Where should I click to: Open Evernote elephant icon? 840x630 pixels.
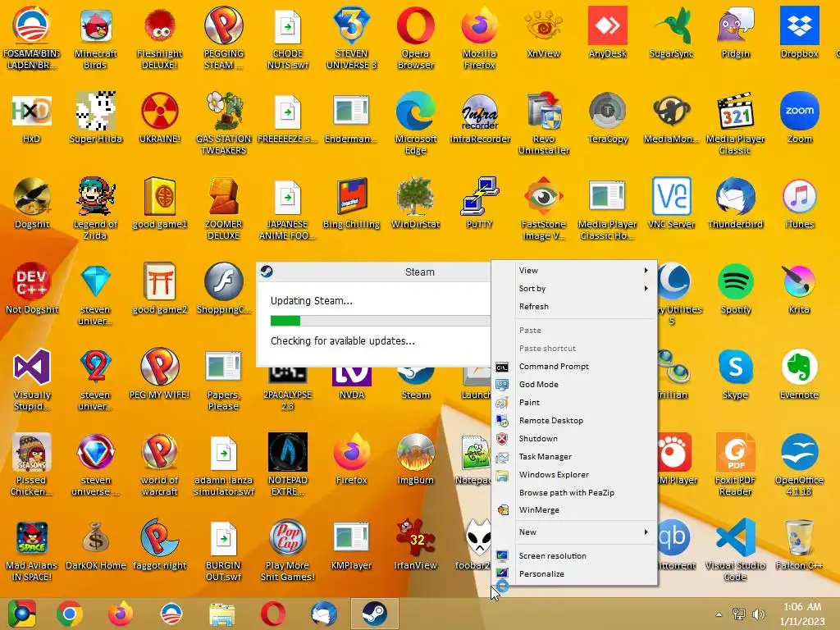coord(799,374)
